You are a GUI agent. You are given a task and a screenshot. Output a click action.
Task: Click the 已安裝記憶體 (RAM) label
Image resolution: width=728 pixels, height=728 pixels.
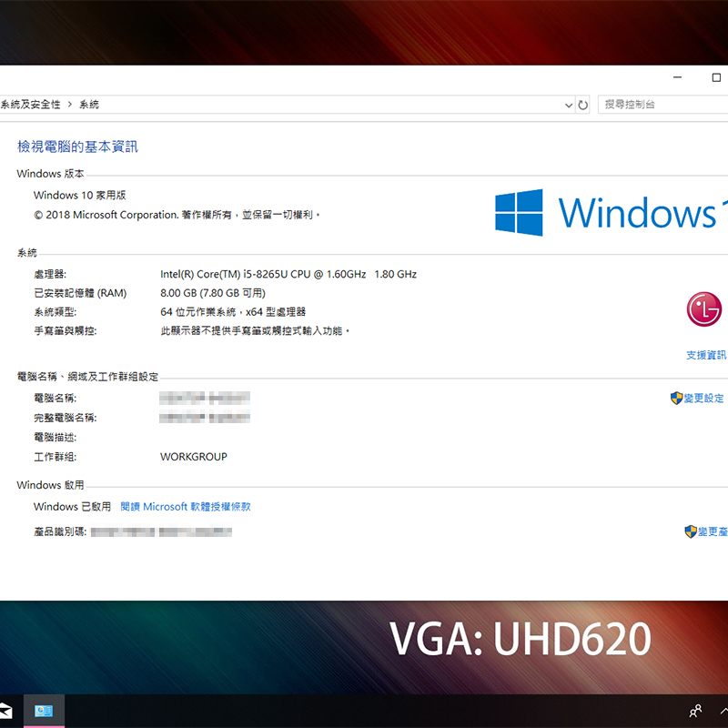click(x=80, y=293)
